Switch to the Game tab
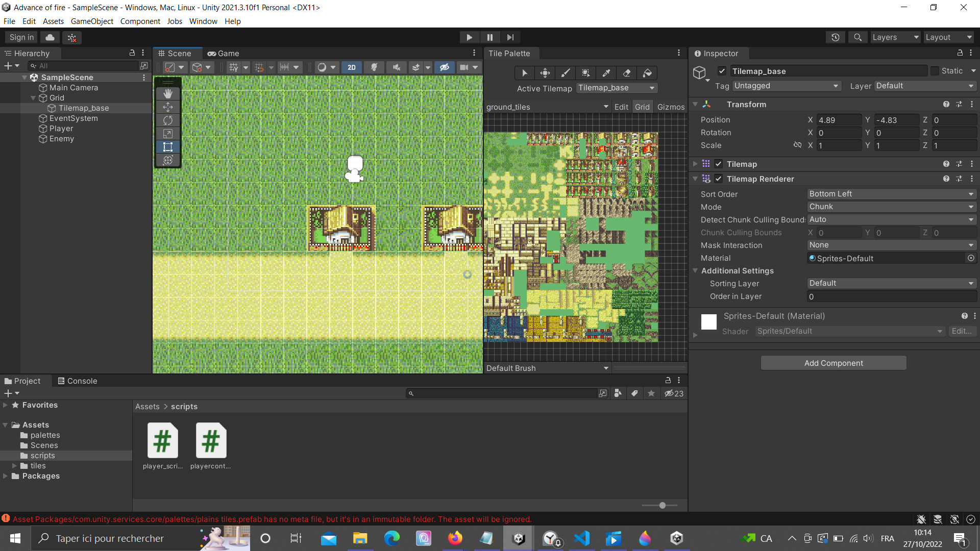 point(223,53)
